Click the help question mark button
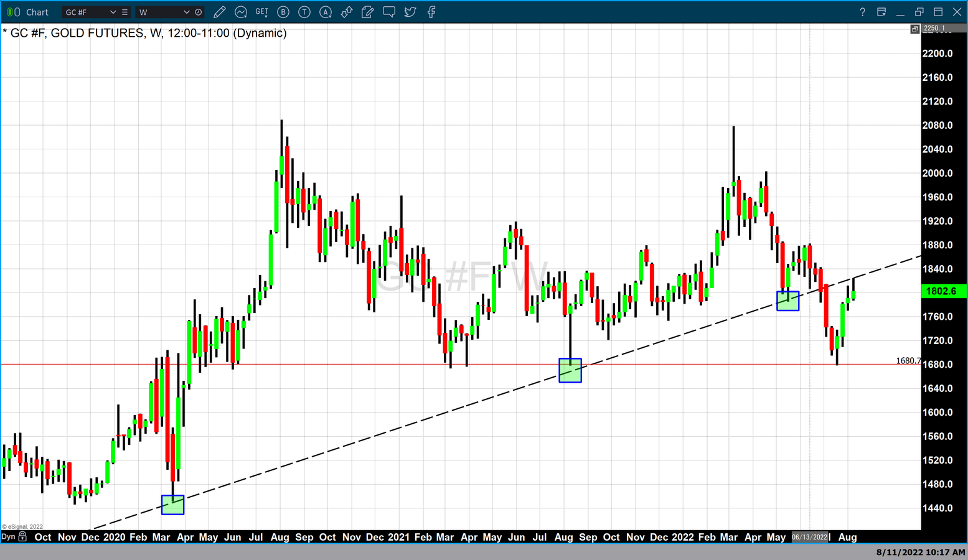968x560 pixels. pos(862,12)
